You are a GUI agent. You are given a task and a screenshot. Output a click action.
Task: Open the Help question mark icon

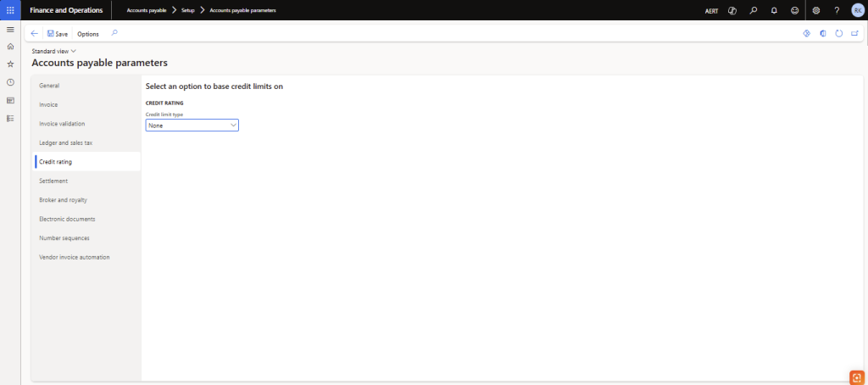pyautogui.click(x=837, y=10)
